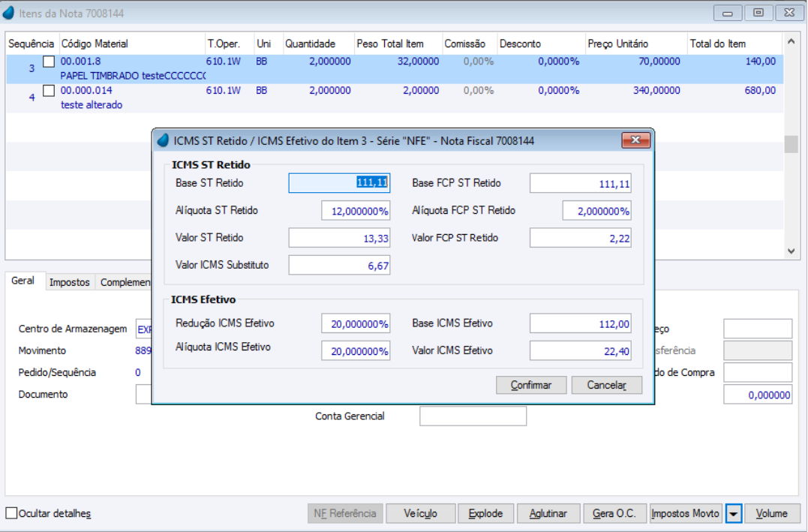Click the Código Material column header

[132, 44]
